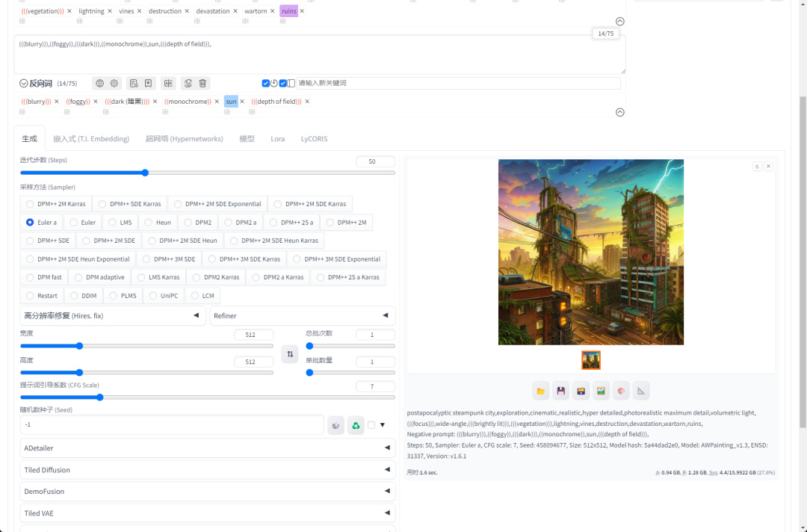
Task: Open output folder with yellow folder icon
Action: point(540,391)
